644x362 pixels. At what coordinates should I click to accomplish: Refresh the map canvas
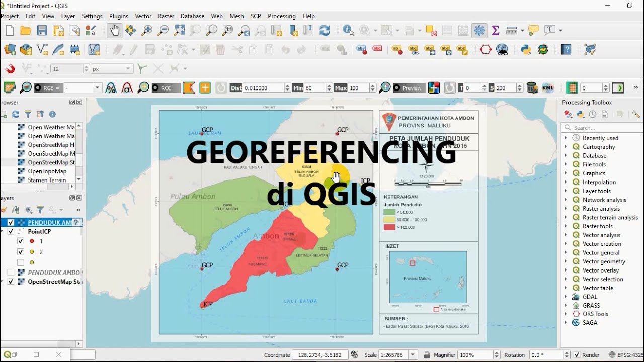coord(325,31)
